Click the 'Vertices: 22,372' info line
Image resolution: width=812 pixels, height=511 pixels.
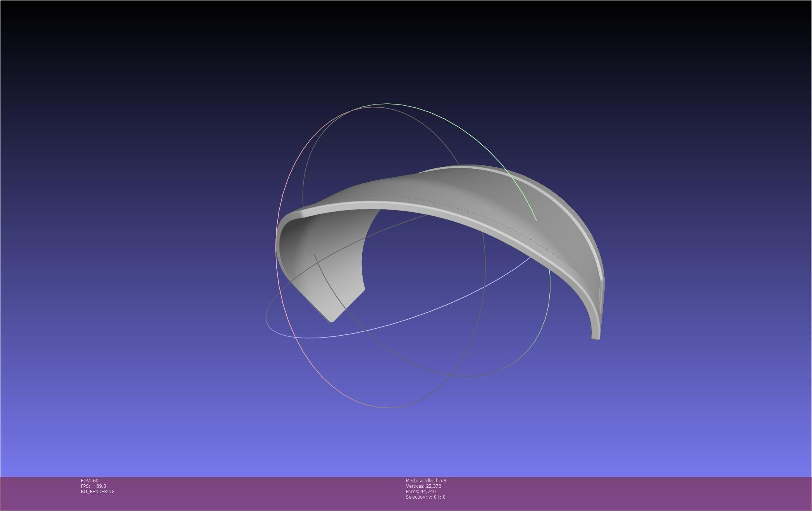point(423,486)
